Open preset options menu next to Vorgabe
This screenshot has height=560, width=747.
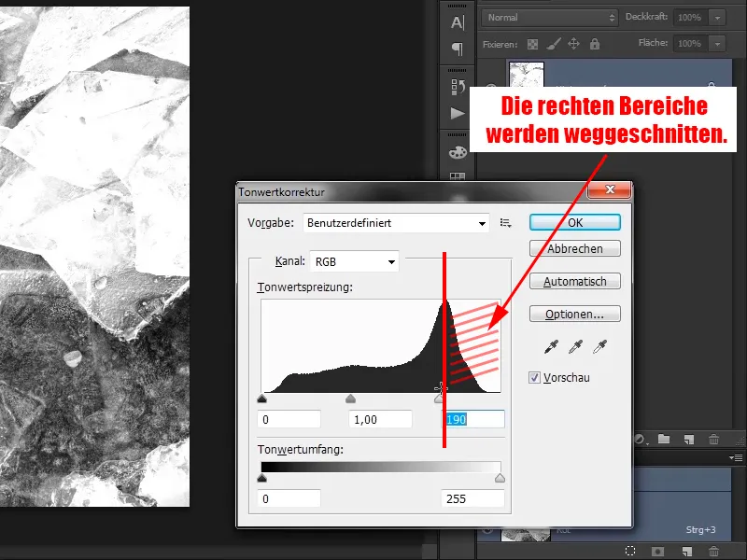[x=505, y=223]
